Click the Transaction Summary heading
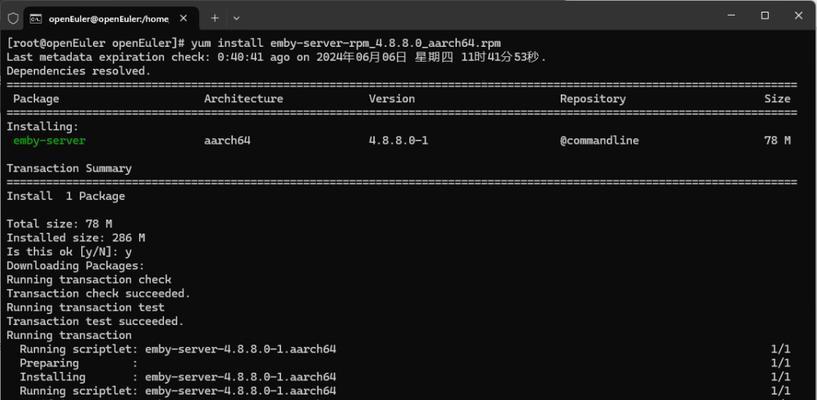 [x=69, y=169]
